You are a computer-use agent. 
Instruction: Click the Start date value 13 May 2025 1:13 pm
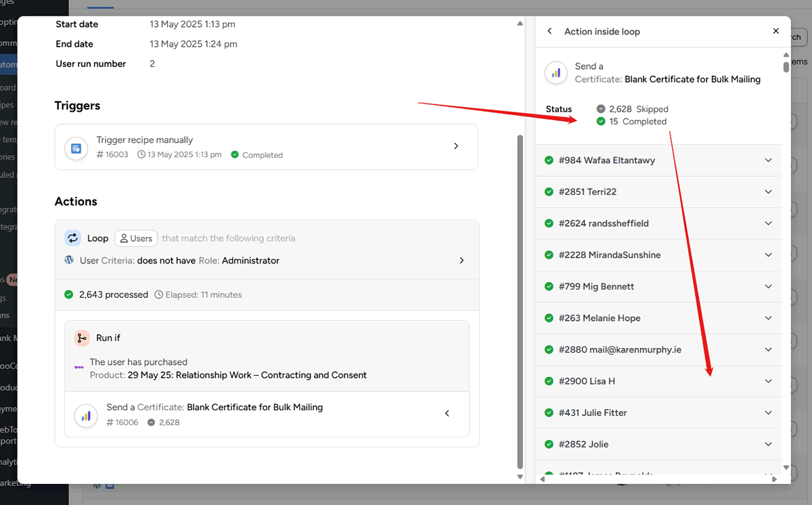(x=193, y=24)
